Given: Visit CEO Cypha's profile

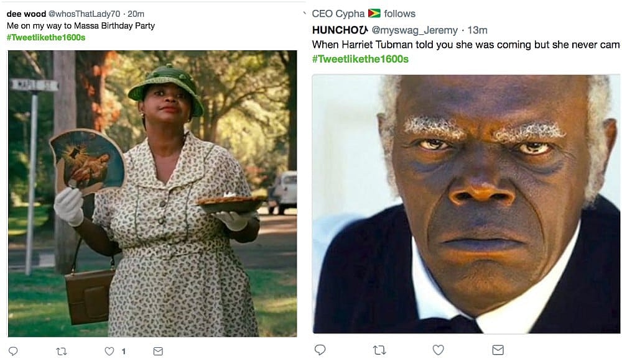Looking at the screenshot, I should pos(338,14).
